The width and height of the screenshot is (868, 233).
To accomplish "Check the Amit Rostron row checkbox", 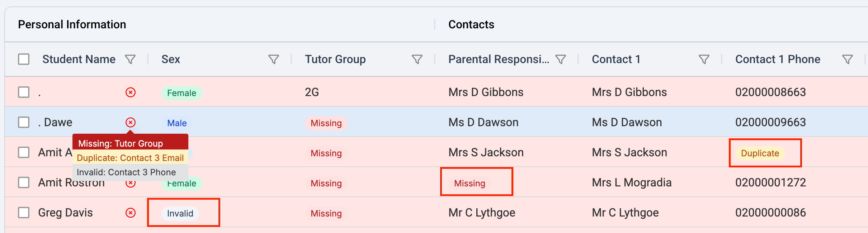I will click(24, 182).
